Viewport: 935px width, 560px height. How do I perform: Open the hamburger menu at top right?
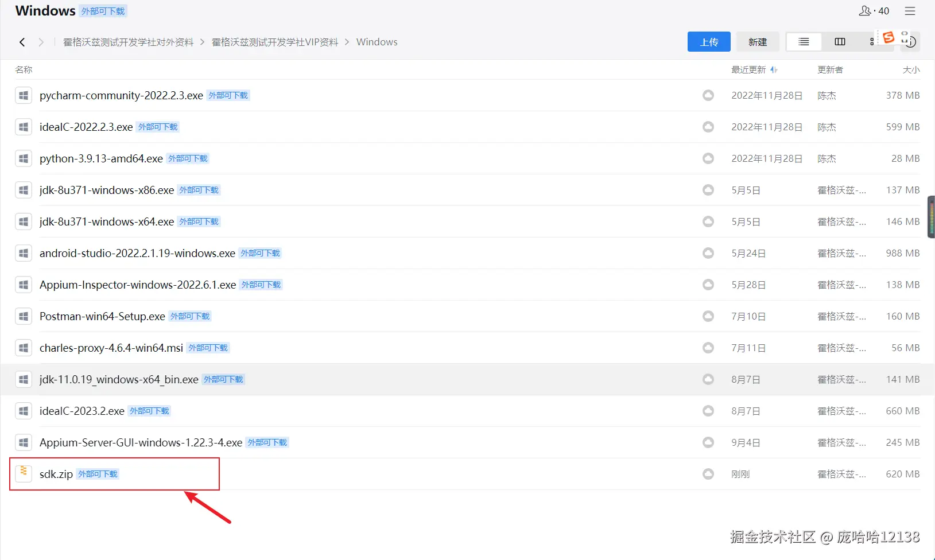910,10
